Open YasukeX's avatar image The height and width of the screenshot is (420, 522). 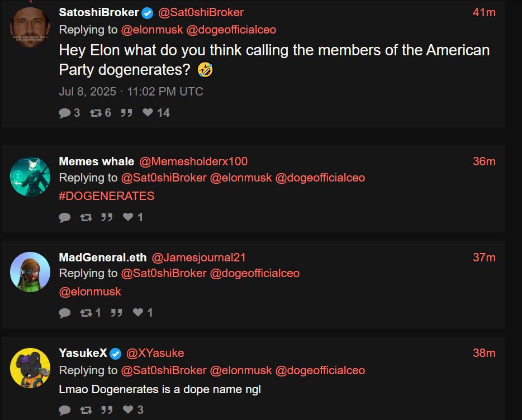[x=30, y=367]
